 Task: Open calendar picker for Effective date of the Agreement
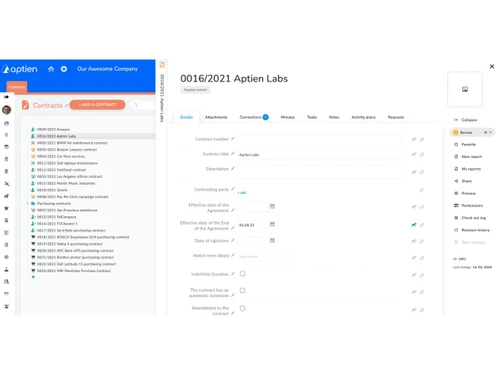272,206
